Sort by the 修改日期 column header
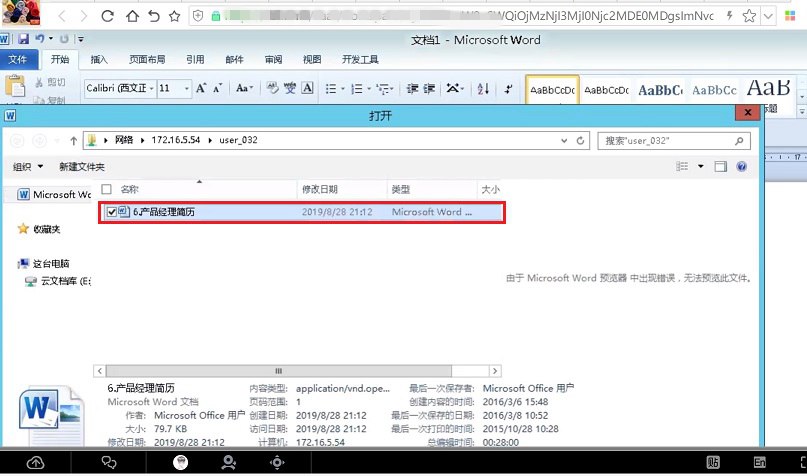 342,189
